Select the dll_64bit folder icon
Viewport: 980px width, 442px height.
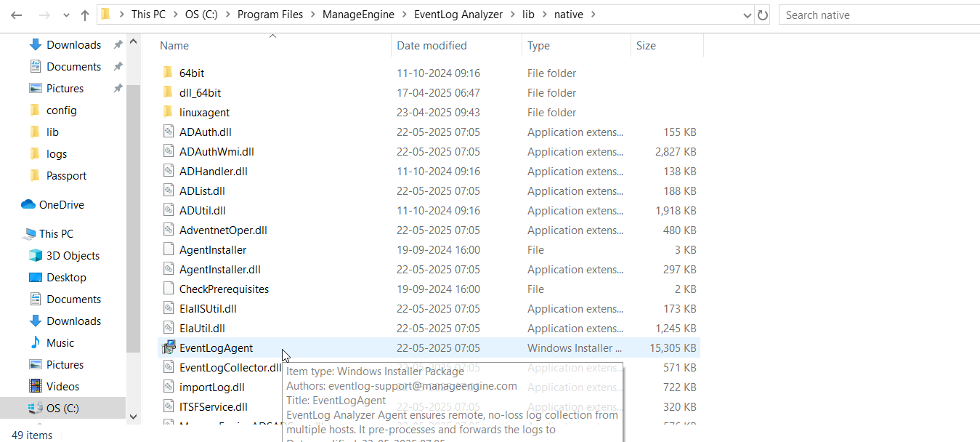point(168,93)
